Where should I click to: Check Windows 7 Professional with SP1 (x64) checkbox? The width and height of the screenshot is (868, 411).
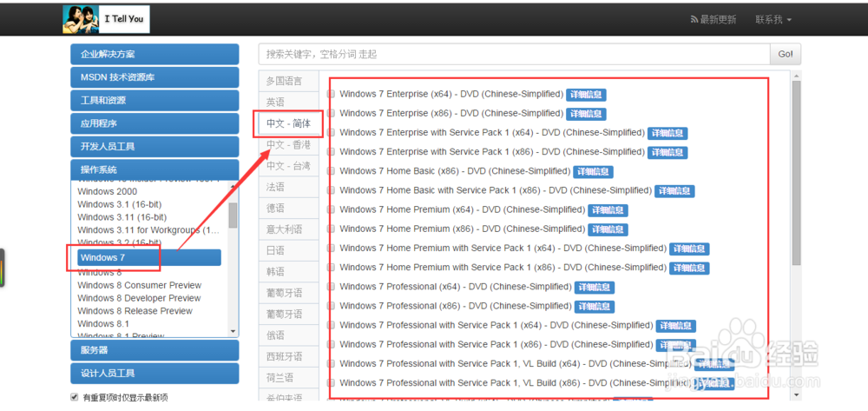pyautogui.click(x=331, y=325)
